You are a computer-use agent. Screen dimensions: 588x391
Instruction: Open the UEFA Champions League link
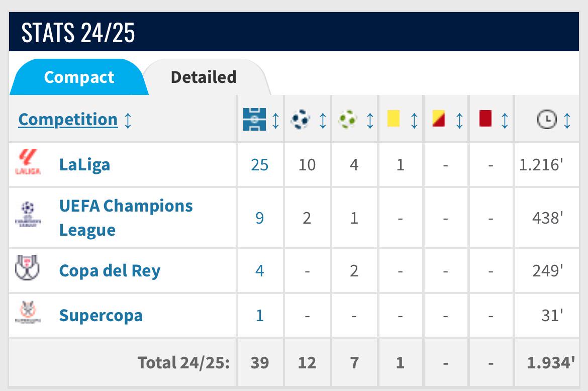click(x=126, y=218)
